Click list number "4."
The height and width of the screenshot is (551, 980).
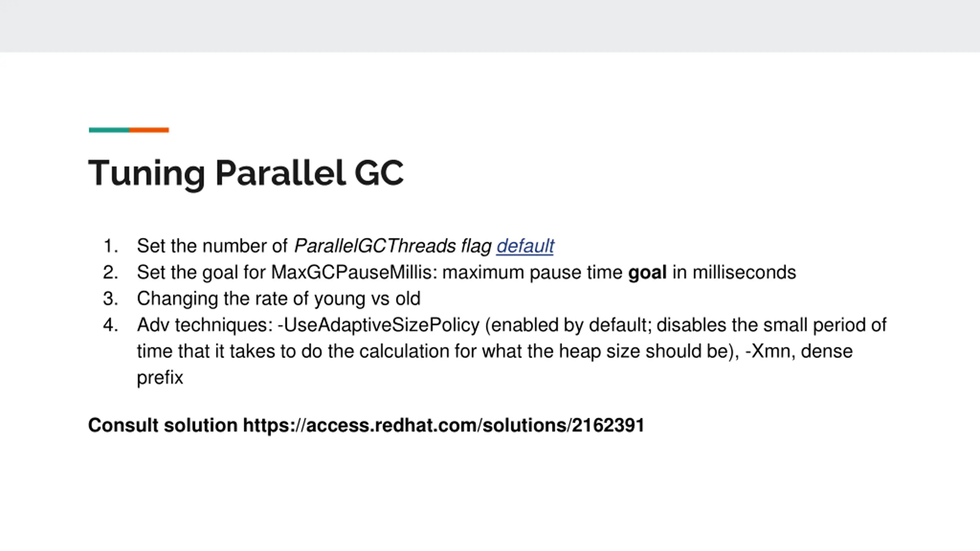pyautogui.click(x=111, y=325)
